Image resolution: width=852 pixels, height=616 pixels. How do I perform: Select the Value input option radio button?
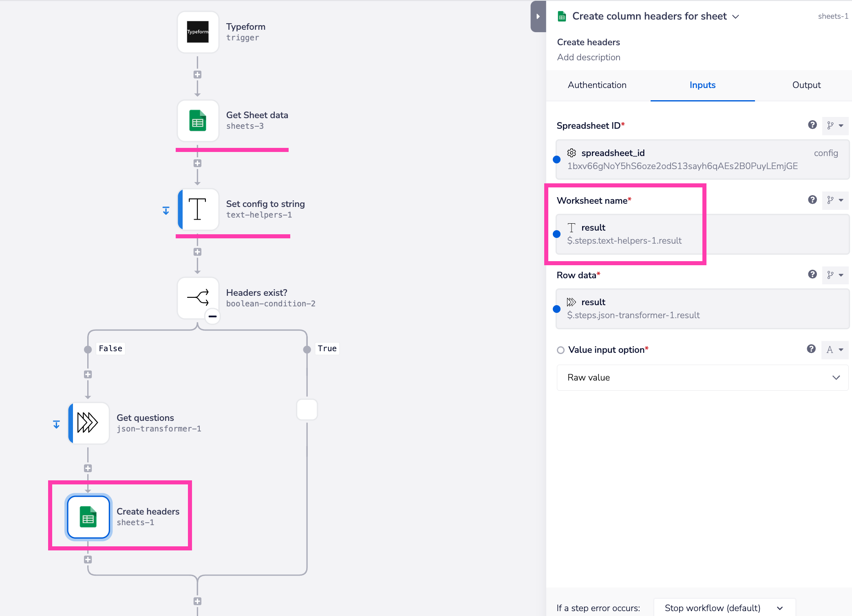click(x=561, y=350)
